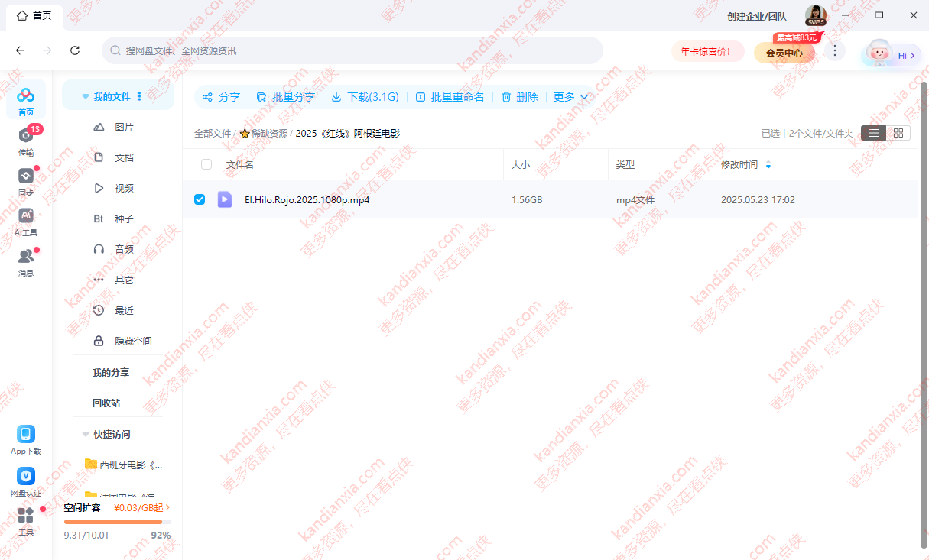Screen dimensions: 929x560
Task: Expand the 更多 dropdown in toolbar
Action: point(571,97)
